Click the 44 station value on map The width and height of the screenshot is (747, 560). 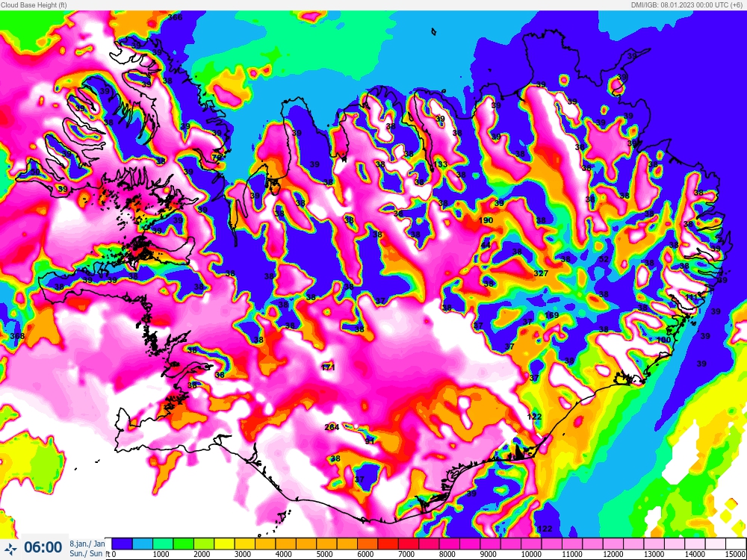point(486,245)
